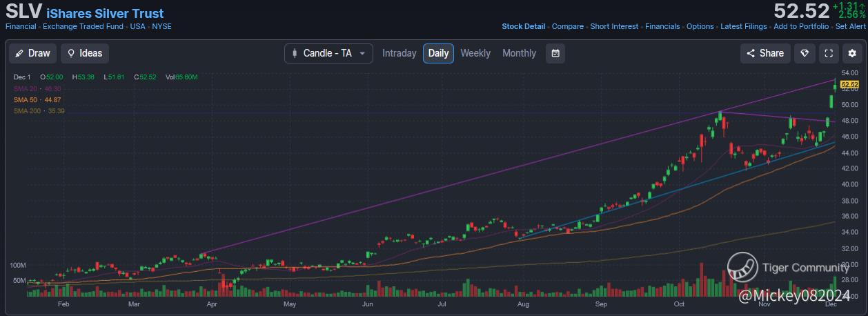Click the Dec 1 date readout
The width and height of the screenshot is (868, 316).
pyautogui.click(x=22, y=78)
